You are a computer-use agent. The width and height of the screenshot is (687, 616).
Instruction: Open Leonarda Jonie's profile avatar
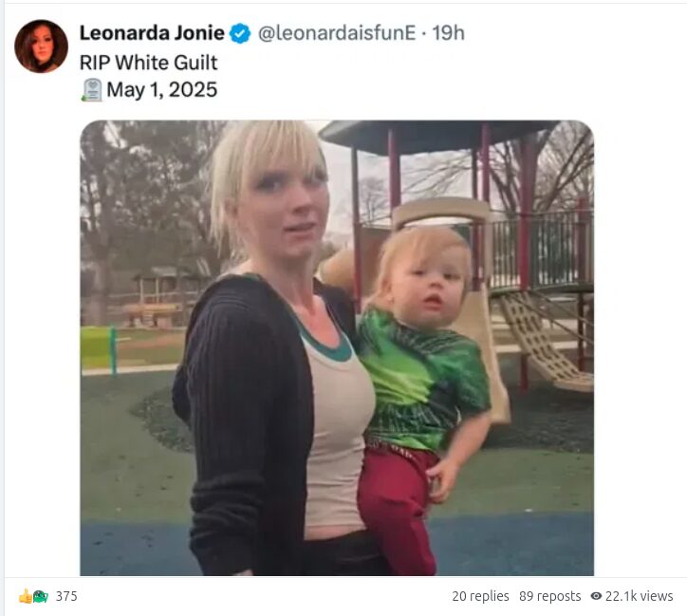pos(41,46)
